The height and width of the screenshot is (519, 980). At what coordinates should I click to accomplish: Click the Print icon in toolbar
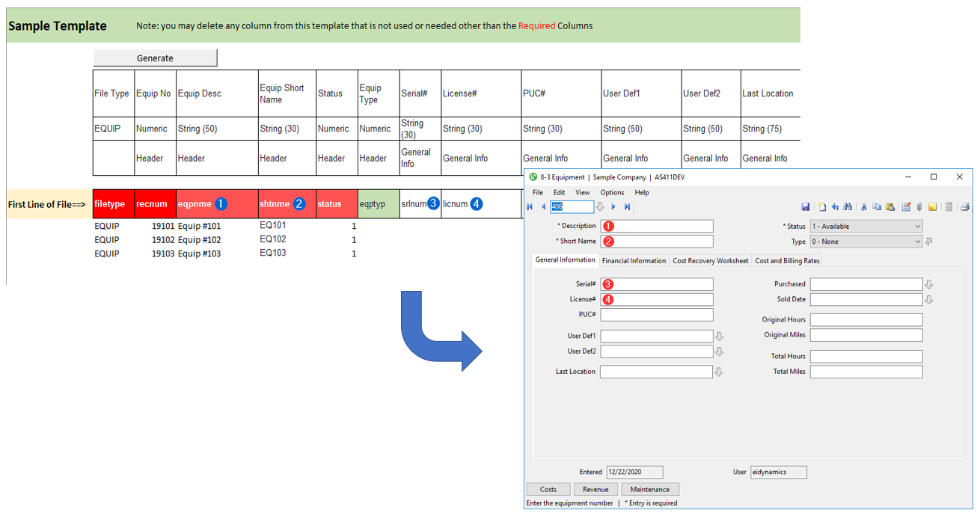click(964, 207)
